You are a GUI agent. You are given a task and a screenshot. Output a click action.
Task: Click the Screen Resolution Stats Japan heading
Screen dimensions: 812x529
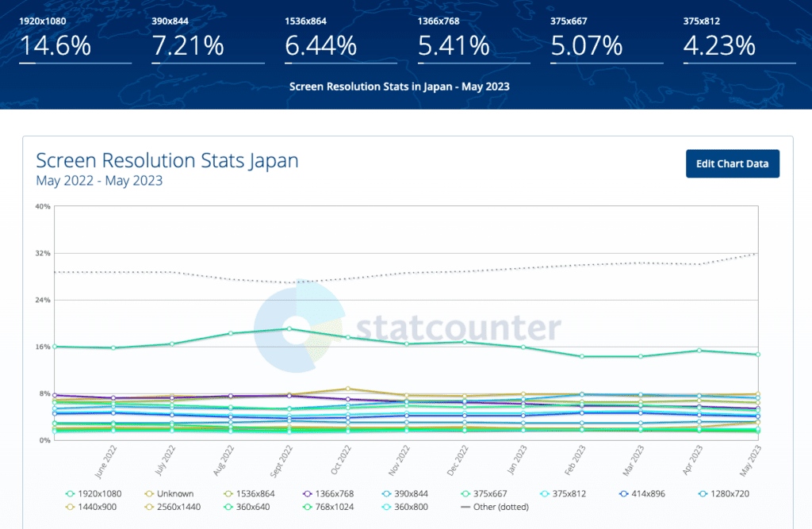point(167,160)
